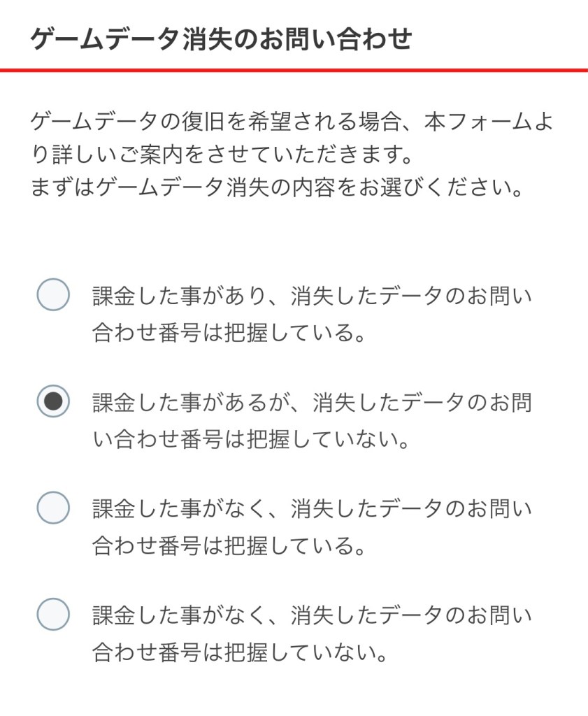Click the red divider line below heading
This screenshot has width=588, height=716.
(294, 70)
